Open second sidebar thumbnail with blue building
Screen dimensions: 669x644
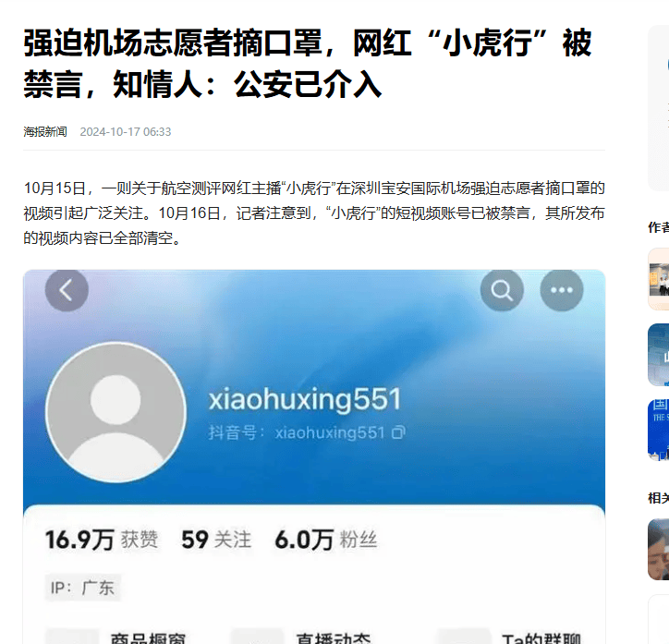(659, 355)
